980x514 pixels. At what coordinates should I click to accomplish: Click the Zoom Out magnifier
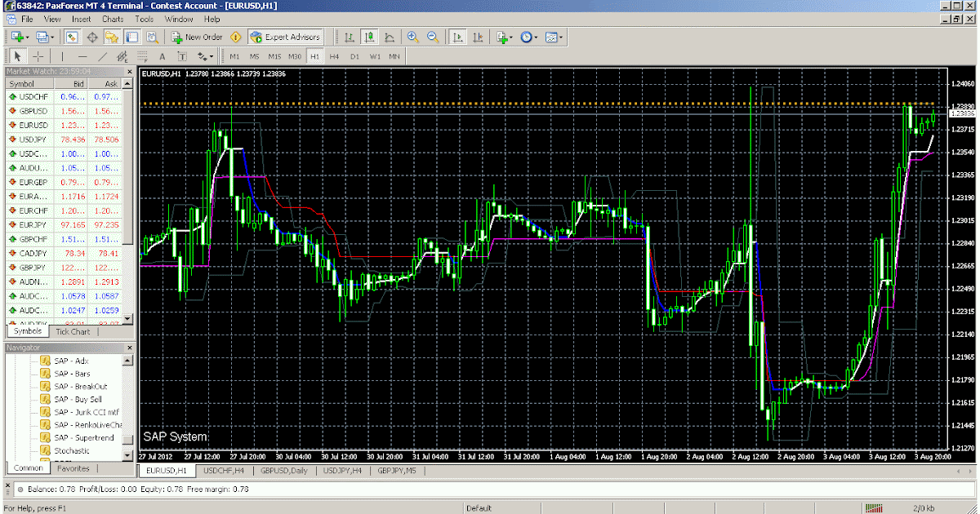(433, 37)
